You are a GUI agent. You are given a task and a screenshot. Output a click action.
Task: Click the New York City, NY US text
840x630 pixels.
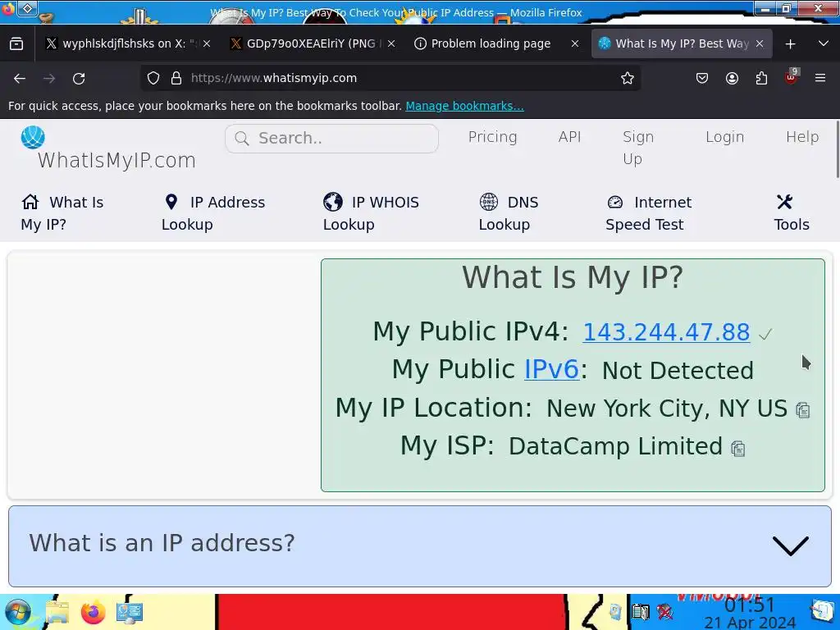point(666,409)
